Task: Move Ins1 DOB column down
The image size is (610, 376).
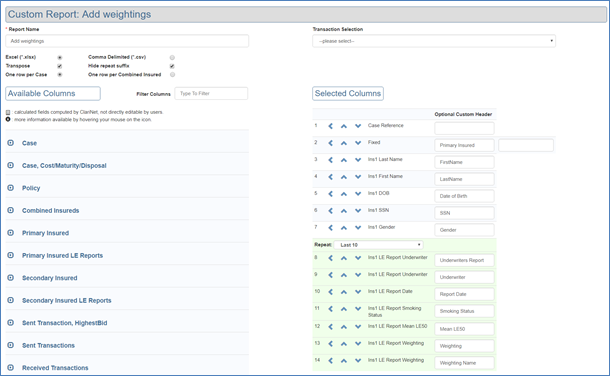Action: click(358, 194)
